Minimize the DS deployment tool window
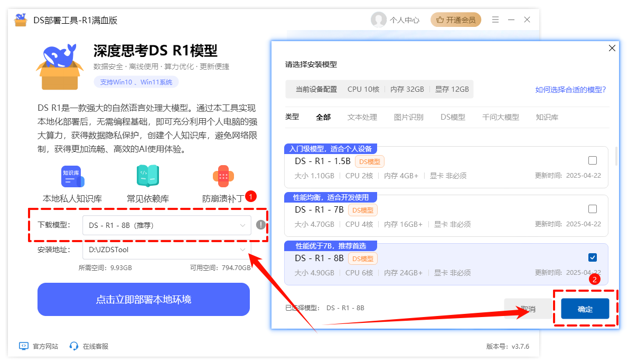The width and height of the screenshot is (628, 364). click(x=511, y=20)
